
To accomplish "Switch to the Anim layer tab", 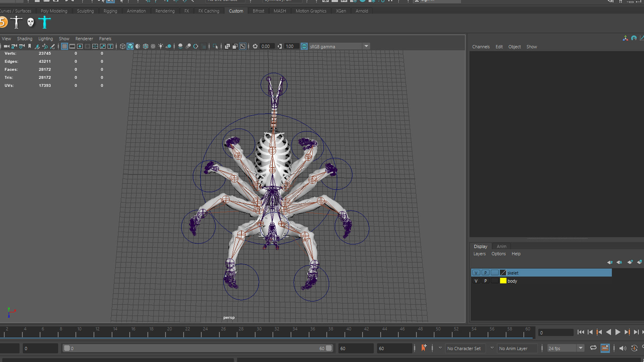I will click(501, 246).
